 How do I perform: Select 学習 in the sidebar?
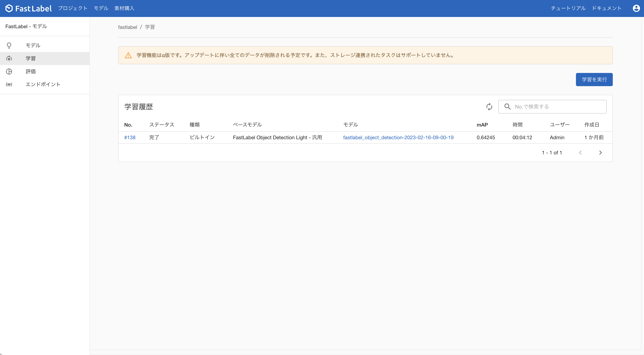click(x=45, y=59)
